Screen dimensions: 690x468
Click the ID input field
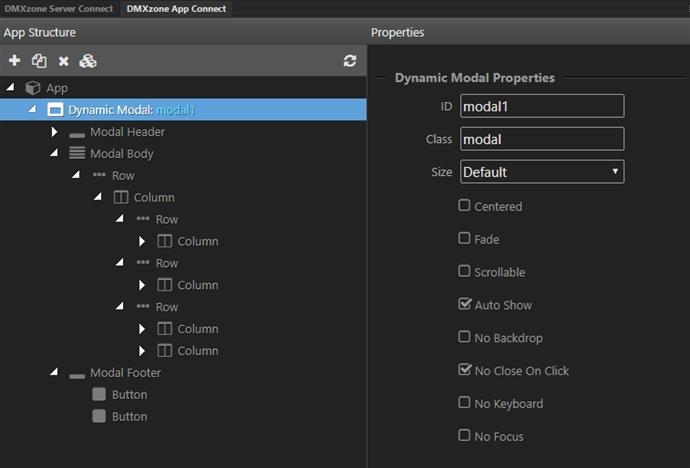[x=542, y=106]
